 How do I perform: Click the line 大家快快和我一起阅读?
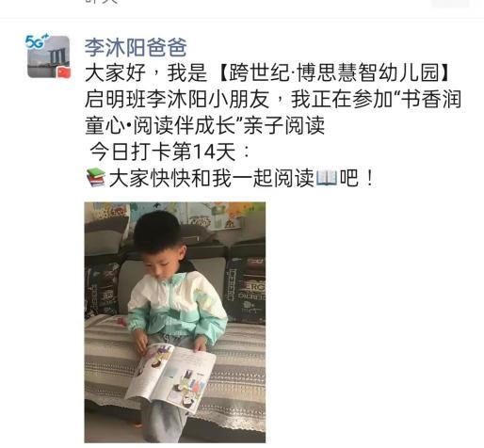pyautogui.click(x=212, y=178)
